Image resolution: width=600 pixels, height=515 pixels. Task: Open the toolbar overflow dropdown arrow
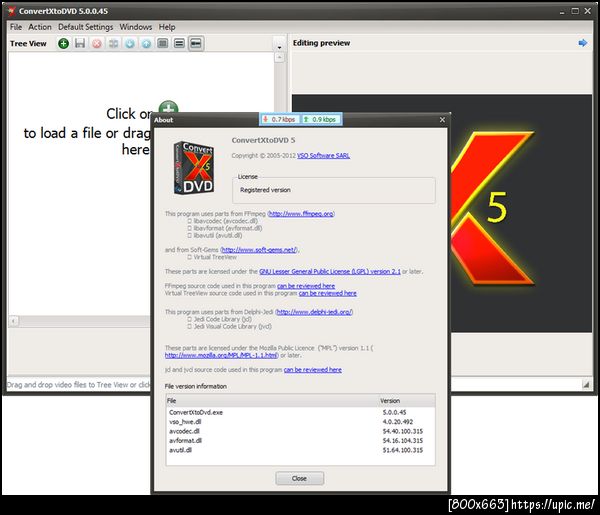click(x=279, y=47)
